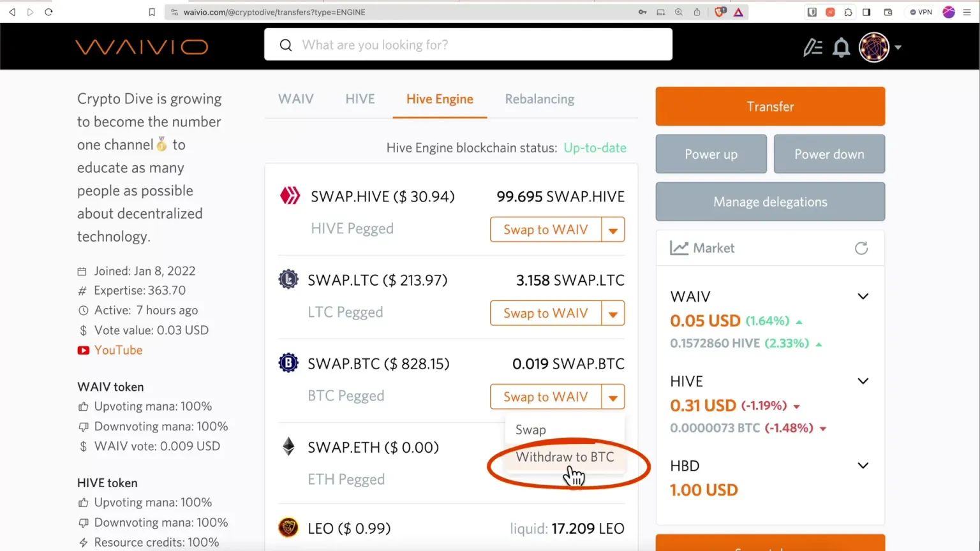Refresh the Market panel

tap(861, 248)
